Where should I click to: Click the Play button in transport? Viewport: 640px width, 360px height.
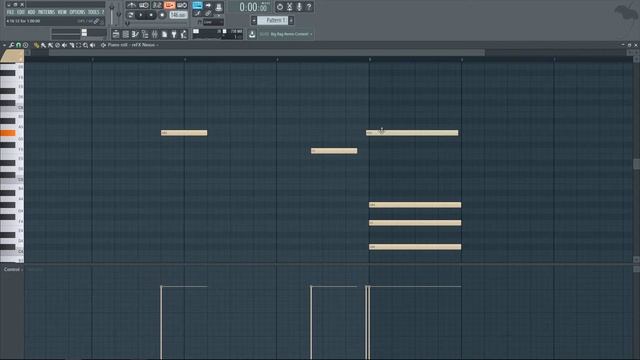pos(141,15)
